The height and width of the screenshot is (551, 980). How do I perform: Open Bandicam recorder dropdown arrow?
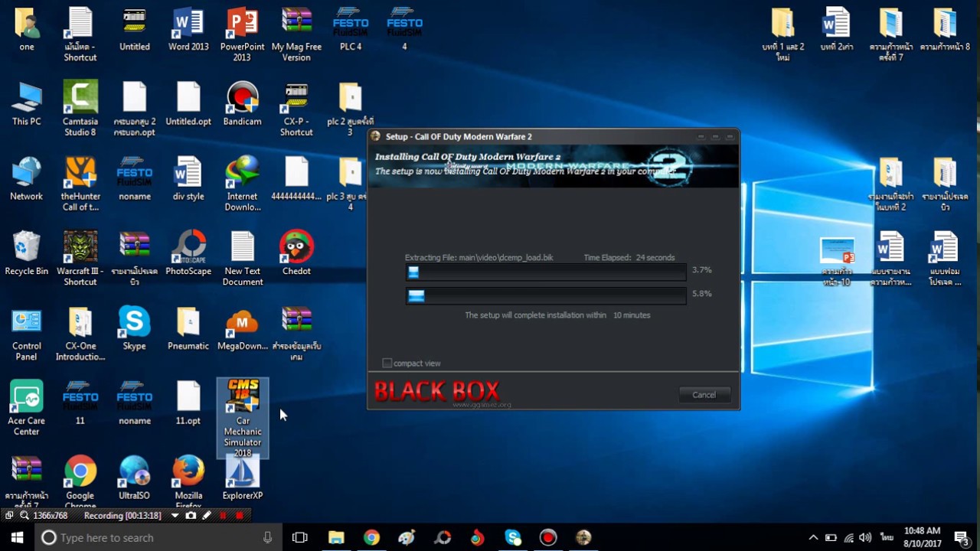click(175, 516)
